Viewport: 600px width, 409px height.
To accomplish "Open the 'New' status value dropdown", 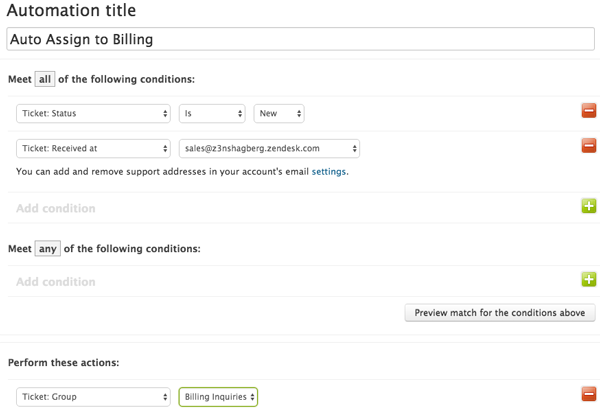I will tap(279, 114).
